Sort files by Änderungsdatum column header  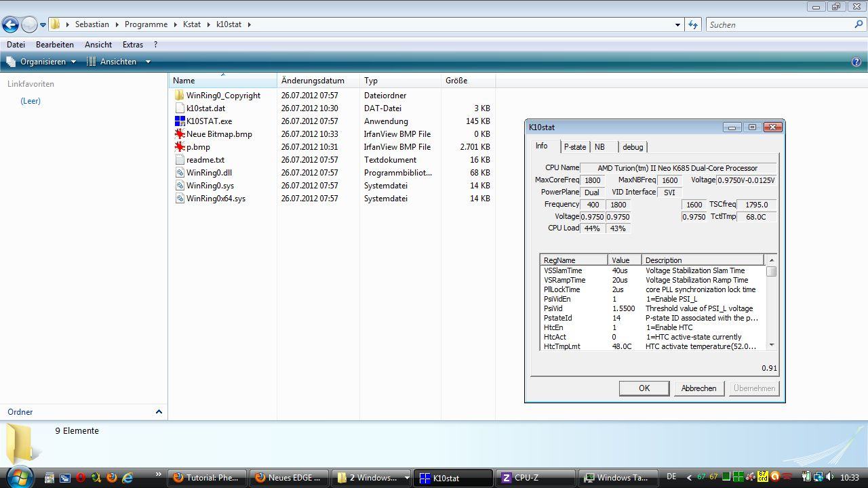pyautogui.click(x=318, y=80)
